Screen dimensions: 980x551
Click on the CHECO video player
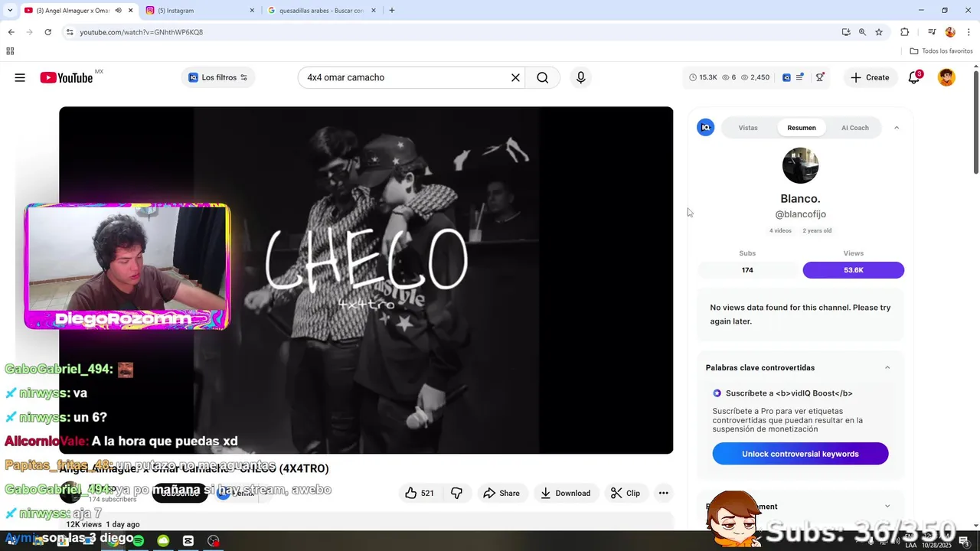[x=366, y=280]
